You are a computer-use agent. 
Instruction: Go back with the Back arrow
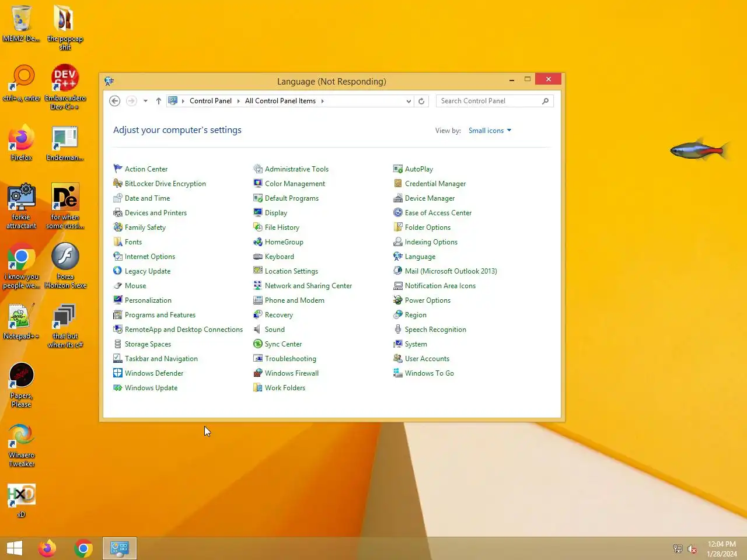(x=115, y=101)
